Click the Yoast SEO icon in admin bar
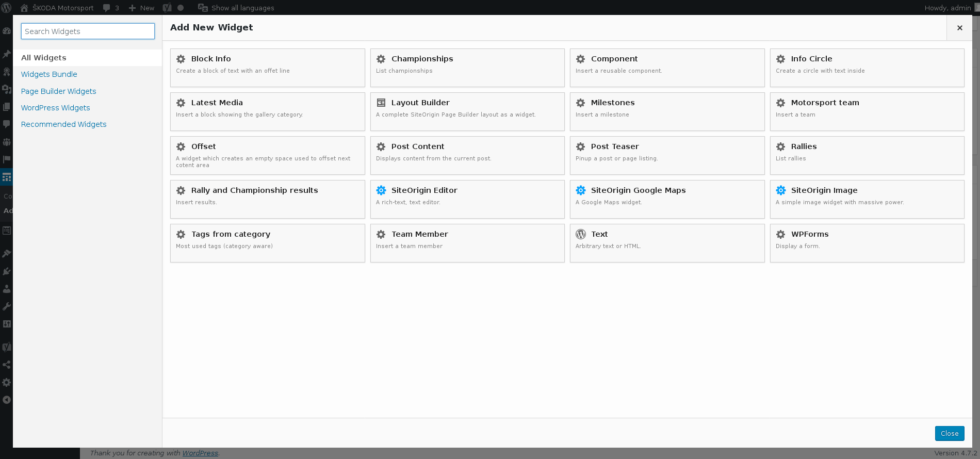This screenshot has width=980, height=459. [167, 8]
